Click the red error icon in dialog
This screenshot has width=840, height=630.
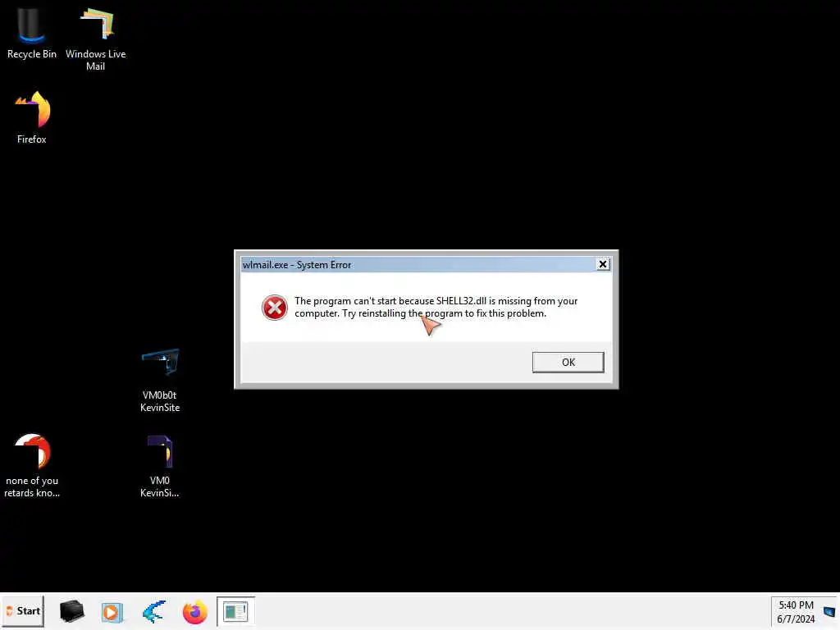[x=274, y=308]
